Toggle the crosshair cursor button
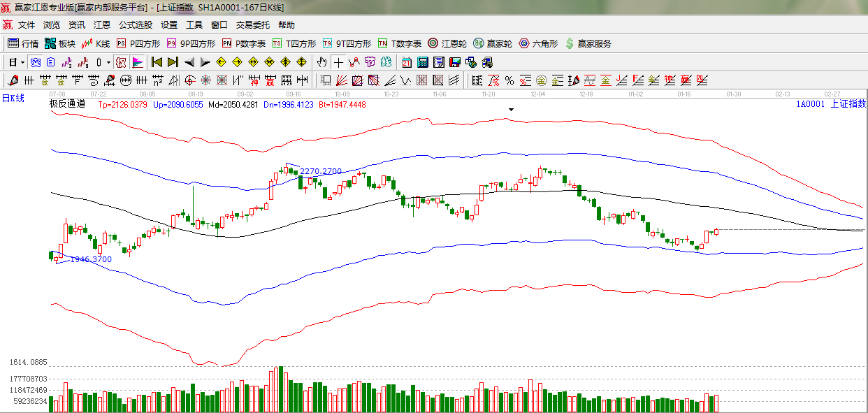Viewport: 868px width, 413px height. 338,62
